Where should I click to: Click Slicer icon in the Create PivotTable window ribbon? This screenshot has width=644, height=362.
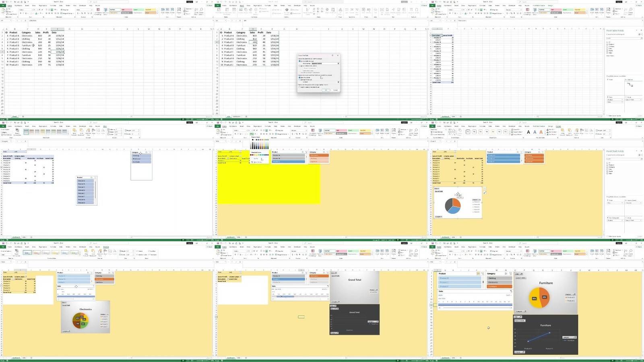point(363,10)
